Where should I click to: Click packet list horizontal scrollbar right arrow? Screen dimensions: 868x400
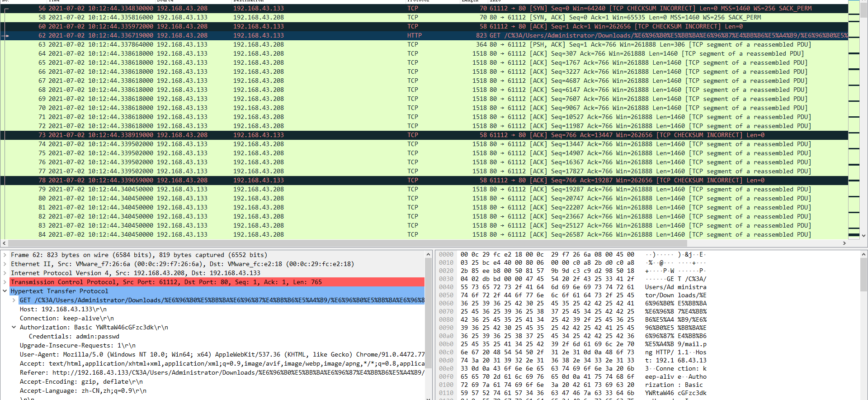coord(844,243)
